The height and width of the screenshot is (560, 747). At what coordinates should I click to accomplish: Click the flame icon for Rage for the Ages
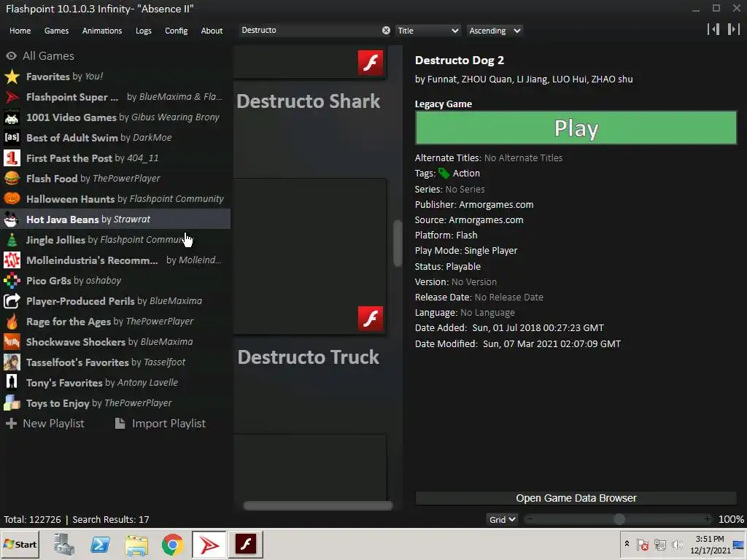[x=12, y=322]
